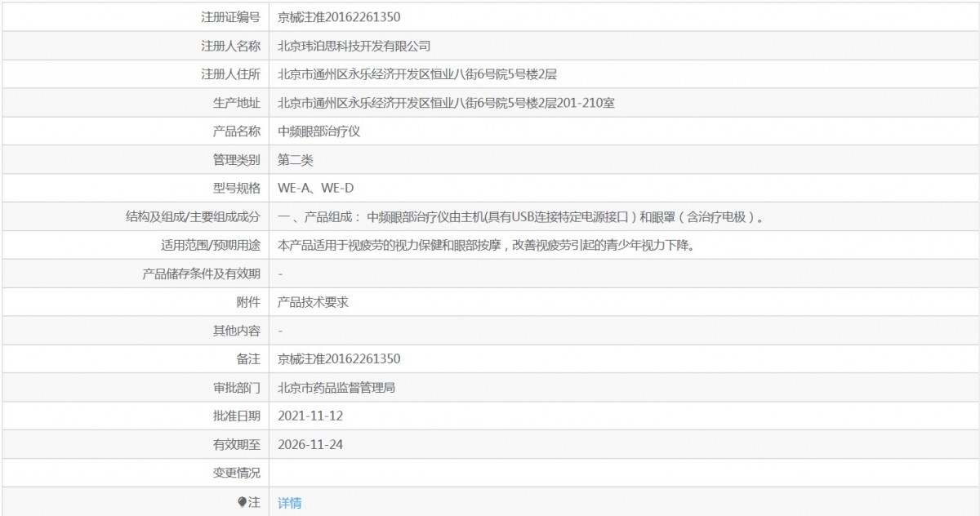This screenshot has height=516, width=980.
Task: Click the 备注 label
Action: tap(248, 359)
